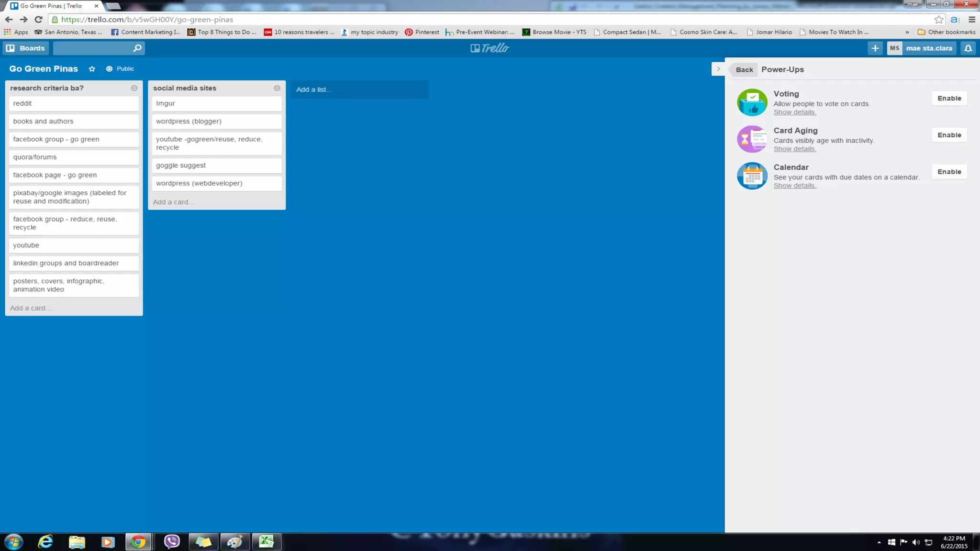Click the Voting power-up icon
The height and width of the screenshot is (551, 980).
(752, 102)
